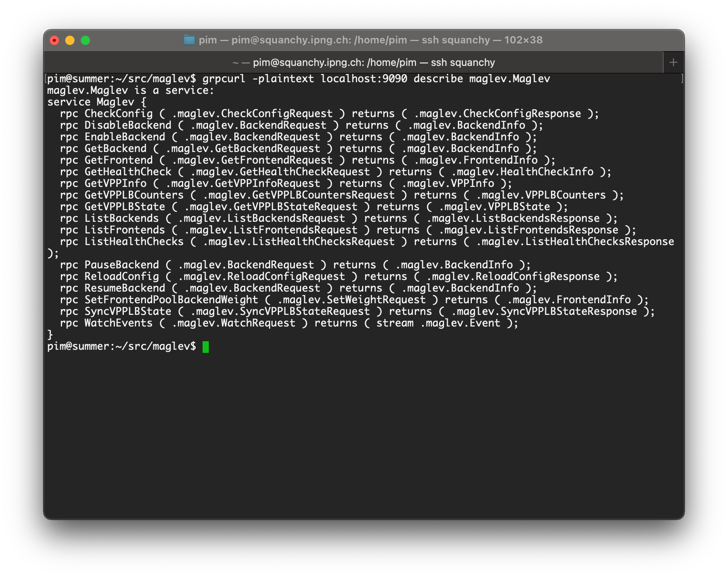Click the GetHealthCheck rpc name
Screen dimensions: 728x577
(x=128, y=172)
